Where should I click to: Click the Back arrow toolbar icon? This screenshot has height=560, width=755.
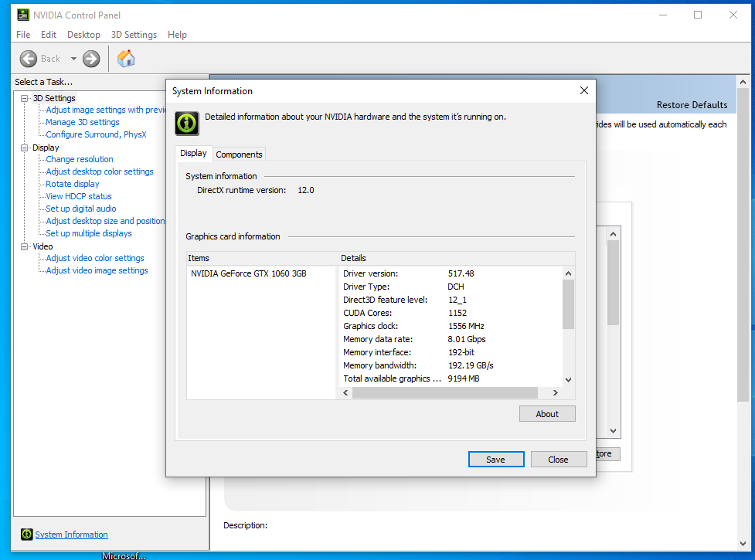[29, 59]
